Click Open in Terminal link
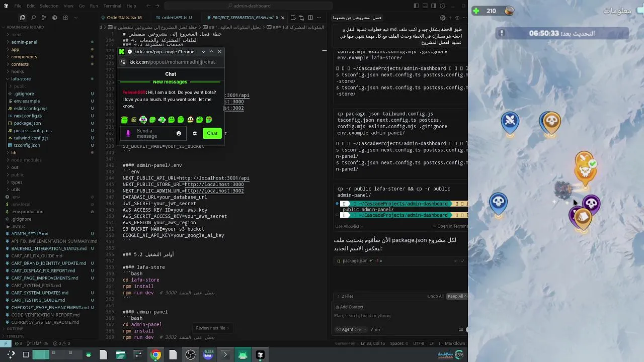644x362 pixels. 452,226
